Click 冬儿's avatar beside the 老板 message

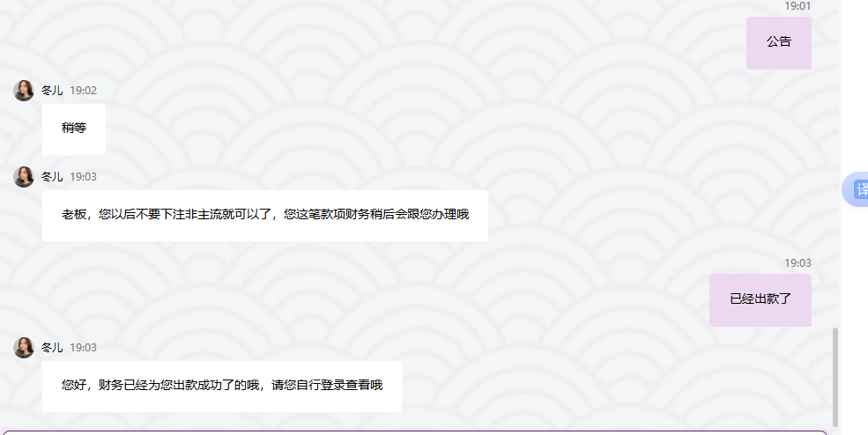coord(24,176)
